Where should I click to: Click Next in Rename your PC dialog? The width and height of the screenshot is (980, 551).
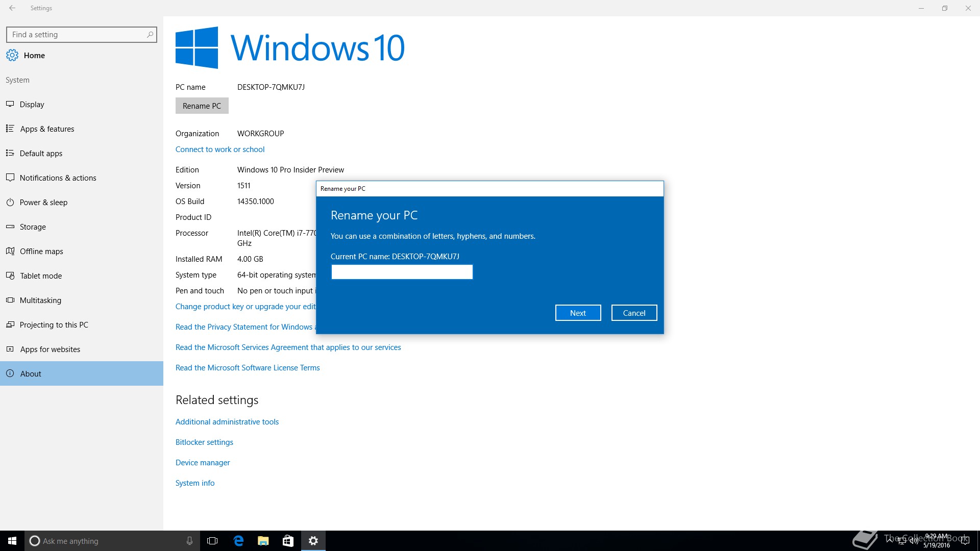pos(578,313)
